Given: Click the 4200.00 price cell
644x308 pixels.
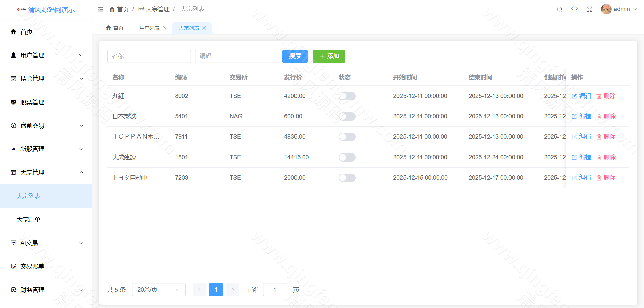Looking at the screenshot, I should pyautogui.click(x=295, y=96).
